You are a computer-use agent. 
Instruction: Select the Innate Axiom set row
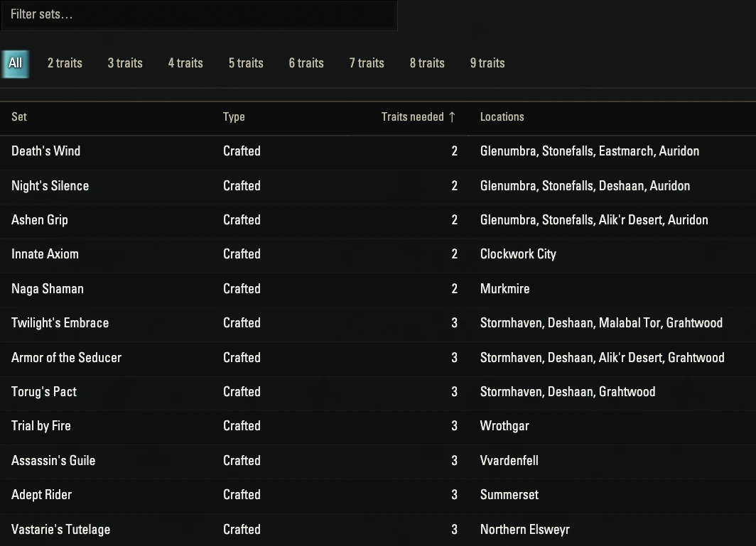point(378,255)
